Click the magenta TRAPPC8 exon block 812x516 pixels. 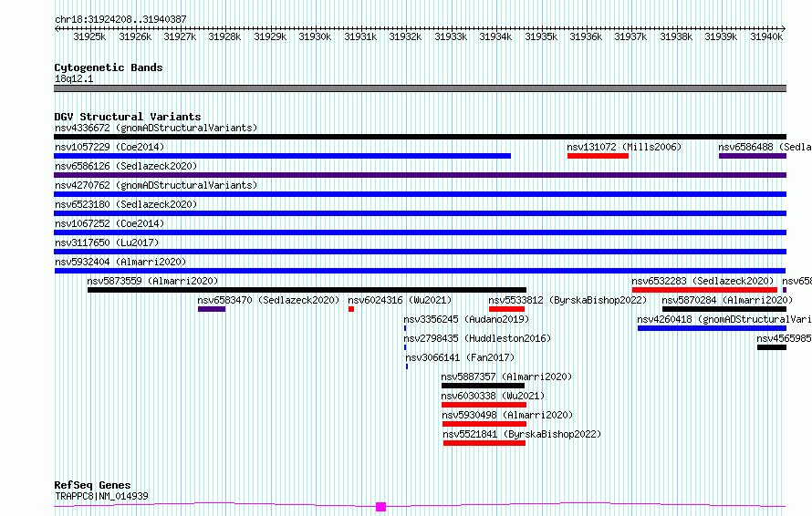click(380, 507)
